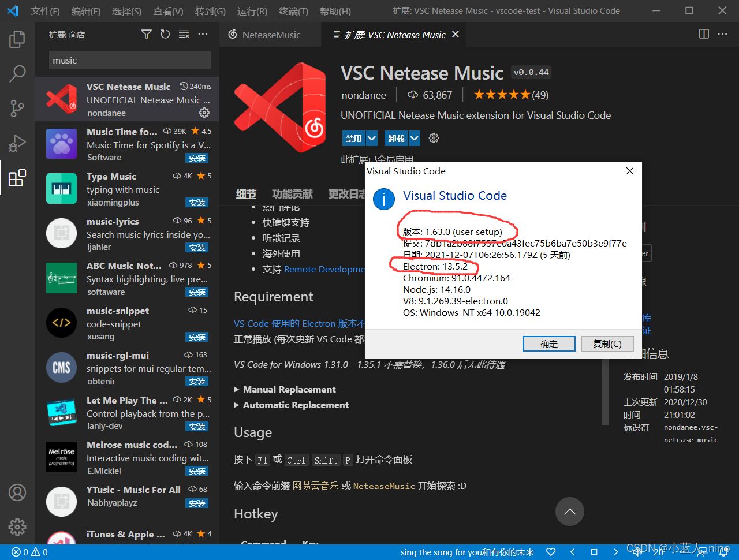Click the filter extensions funnel icon

click(147, 35)
